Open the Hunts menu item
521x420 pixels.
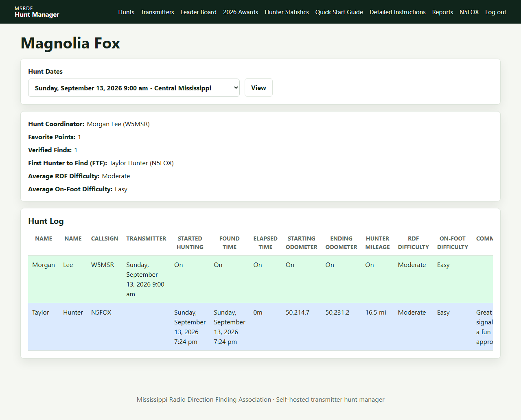pyautogui.click(x=126, y=12)
